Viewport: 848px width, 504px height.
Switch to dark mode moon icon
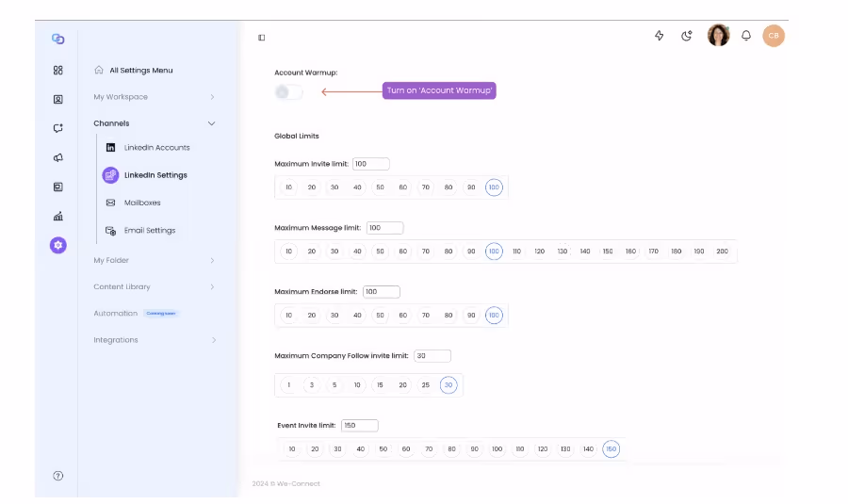point(686,36)
